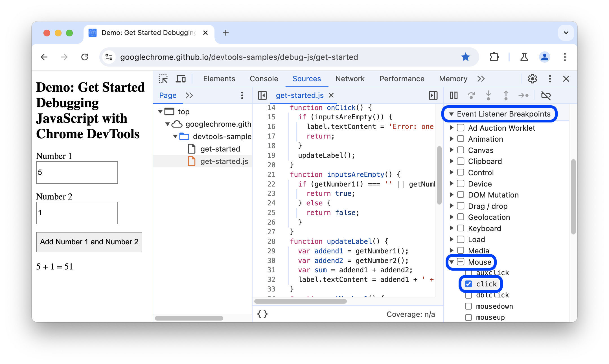Toggle the DOM Mutation breakpoint checkbox
The height and width of the screenshot is (364, 609).
[x=461, y=195]
